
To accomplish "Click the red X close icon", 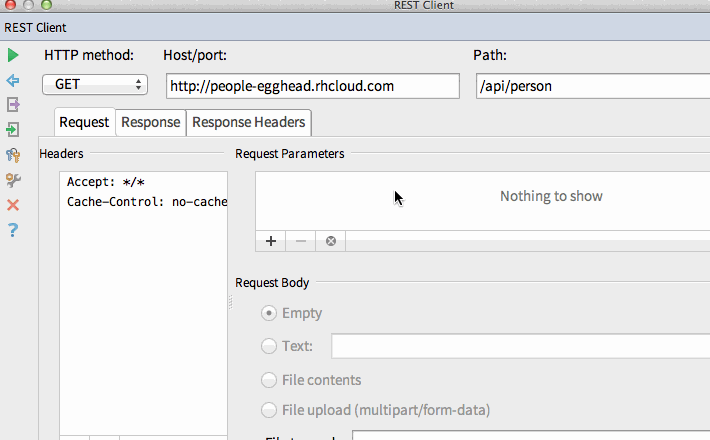I will pyautogui.click(x=13, y=205).
